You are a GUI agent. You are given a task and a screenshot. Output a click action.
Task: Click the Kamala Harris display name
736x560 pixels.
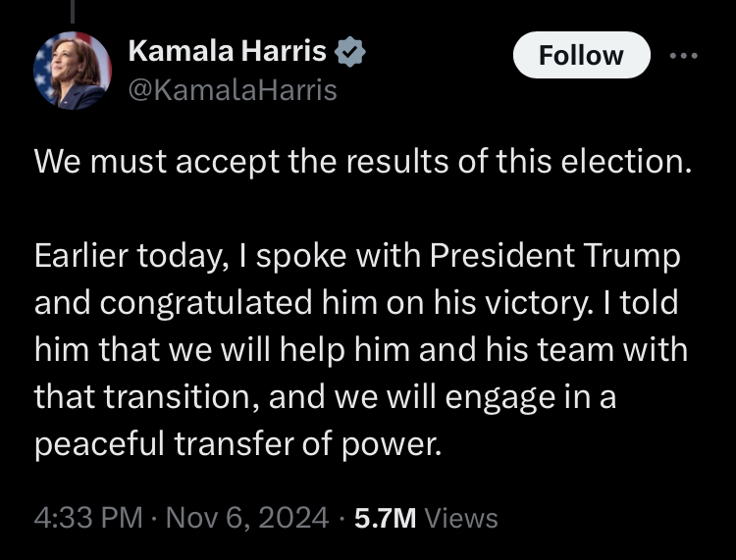click(x=227, y=53)
